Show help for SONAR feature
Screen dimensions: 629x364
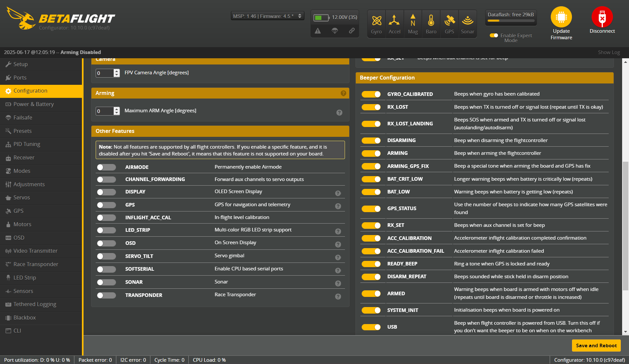pyautogui.click(x=338, y=283)
